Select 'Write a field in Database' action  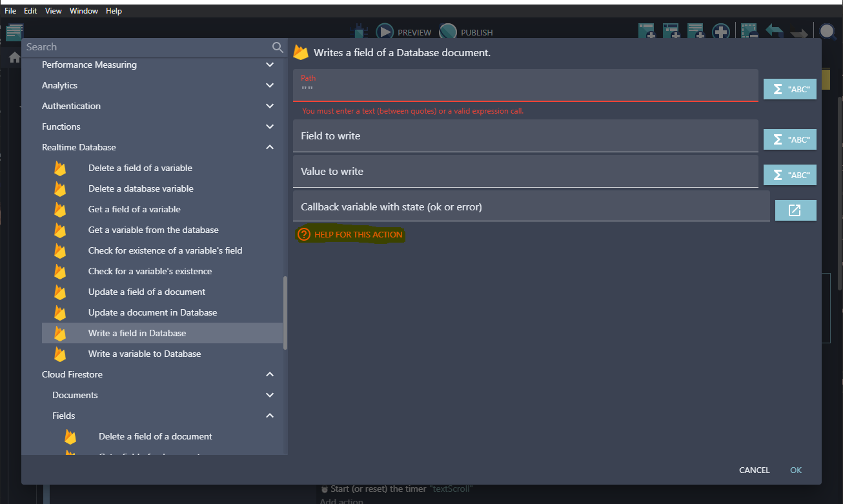pyautogui.click(x=162, y=334)
